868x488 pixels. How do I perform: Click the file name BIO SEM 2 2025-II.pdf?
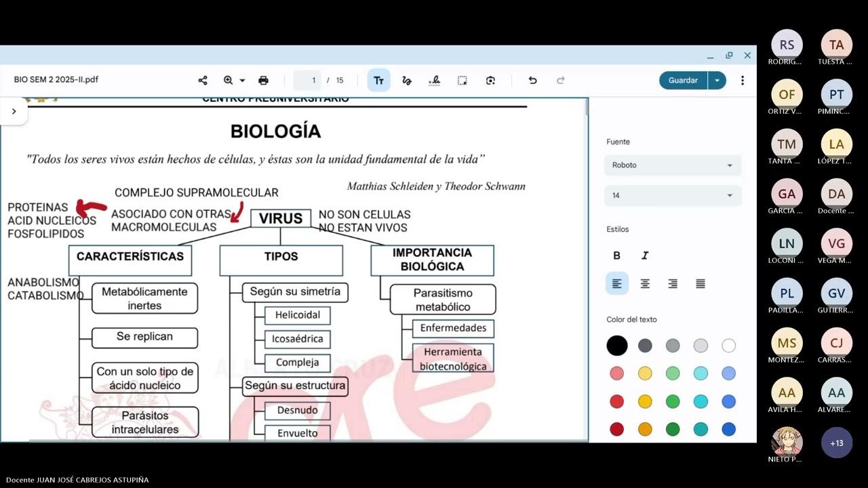pyautogui.click(x=56, y=80)
